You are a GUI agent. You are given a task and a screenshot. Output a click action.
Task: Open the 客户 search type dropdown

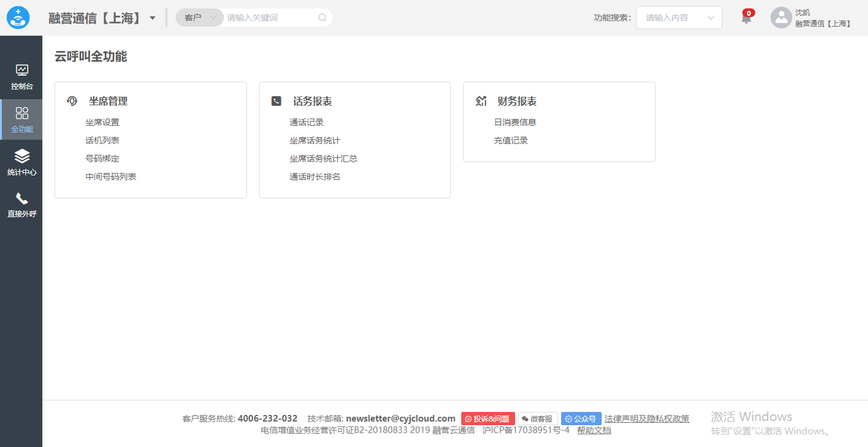click(x=200, y=18)
